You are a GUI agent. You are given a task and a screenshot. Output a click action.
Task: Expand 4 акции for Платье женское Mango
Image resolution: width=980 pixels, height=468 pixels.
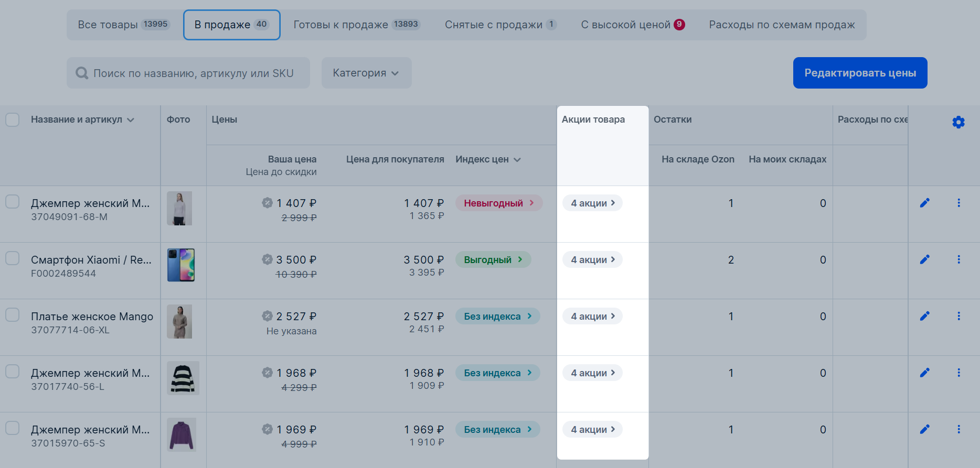593,316
